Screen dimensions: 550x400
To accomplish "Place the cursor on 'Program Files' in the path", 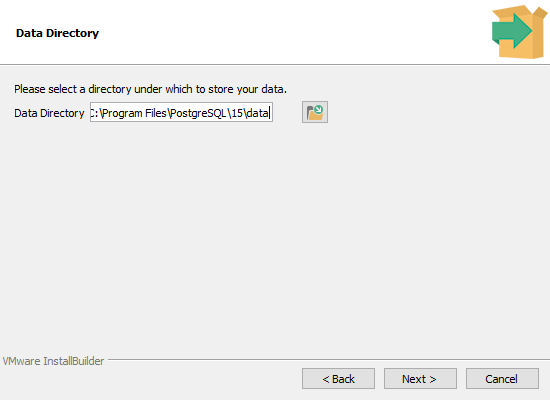I will tap(134, 113).
